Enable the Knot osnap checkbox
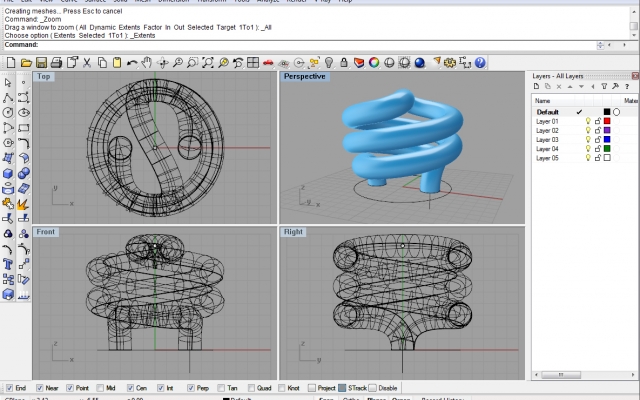The height and width of the screenshot is (400, 640). tap(282, 388)
